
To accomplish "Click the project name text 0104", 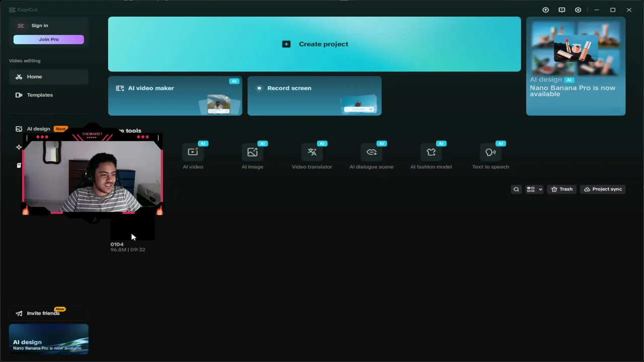I will [117, 244].
